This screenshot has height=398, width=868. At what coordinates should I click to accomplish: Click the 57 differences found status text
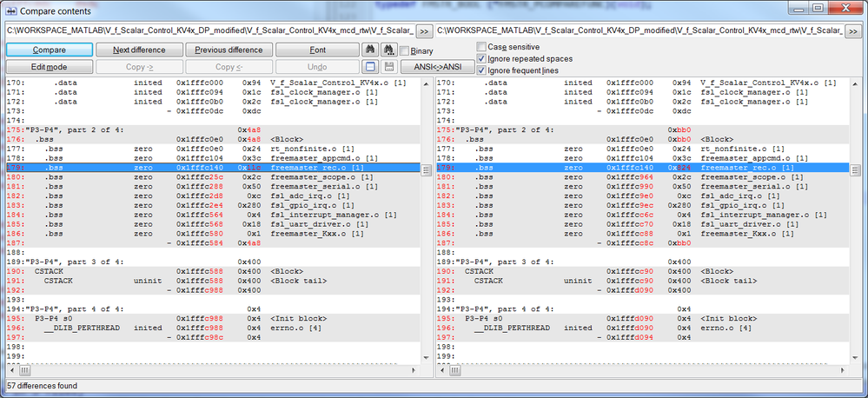tap(43, 385)
